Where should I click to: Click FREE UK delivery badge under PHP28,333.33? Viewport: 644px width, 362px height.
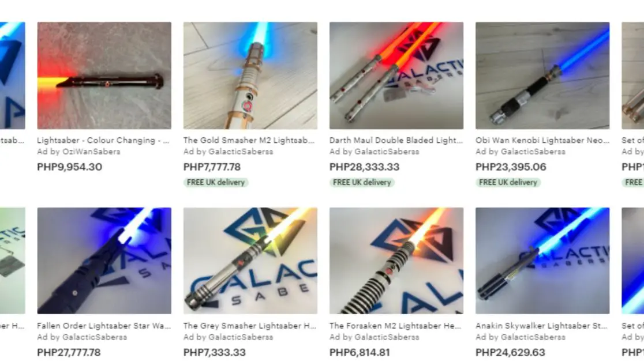click(362, 182)
